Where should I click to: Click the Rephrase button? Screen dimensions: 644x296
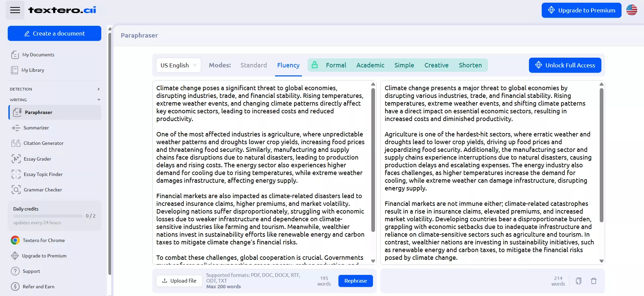click(x=355, y=281)
